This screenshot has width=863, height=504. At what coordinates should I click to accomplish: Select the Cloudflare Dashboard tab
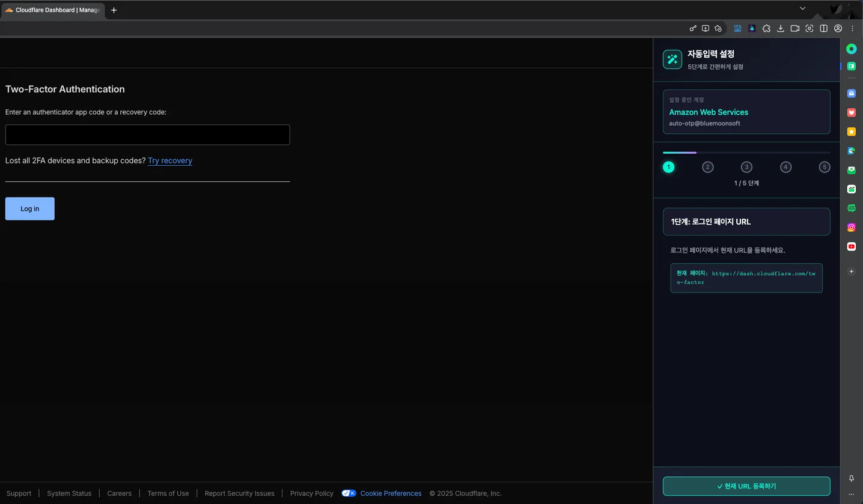[53, 10]
